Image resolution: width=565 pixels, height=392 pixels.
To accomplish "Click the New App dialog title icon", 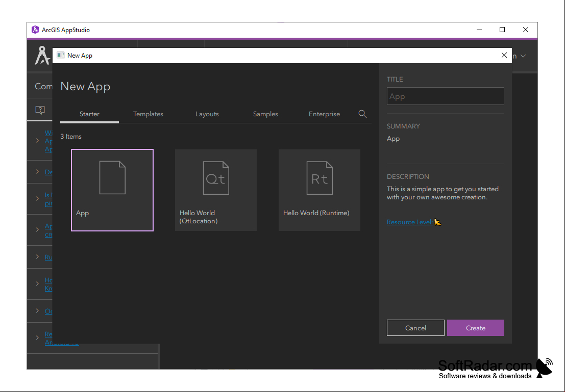I will [x=61, y=55].
